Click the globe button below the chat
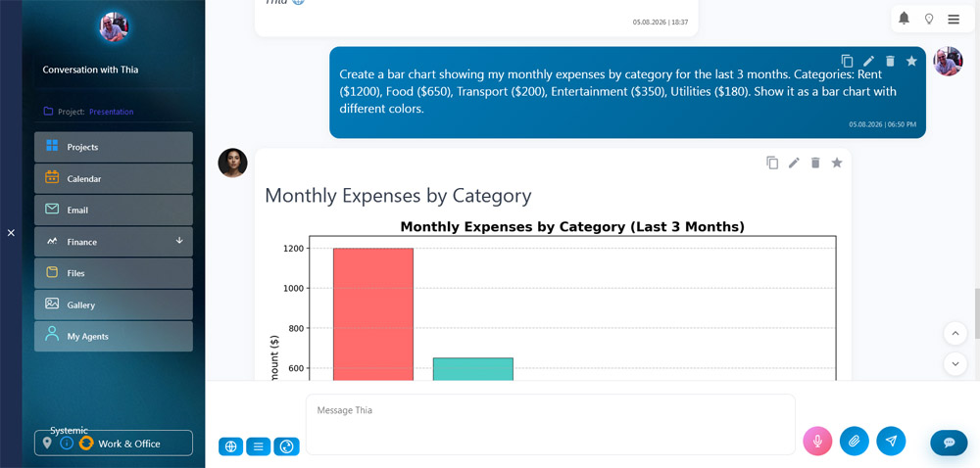This screenshot has height=468, width=980. pos(230,446)
